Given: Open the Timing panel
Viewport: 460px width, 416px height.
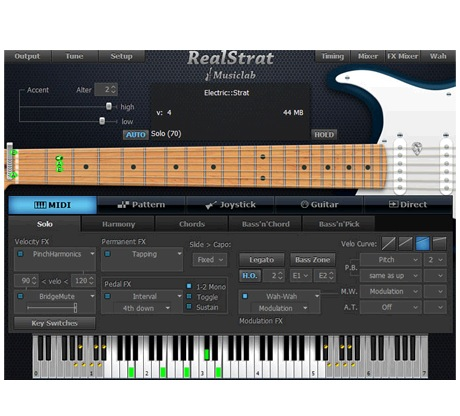Looking at the screenshot, I should pos(332,56).
